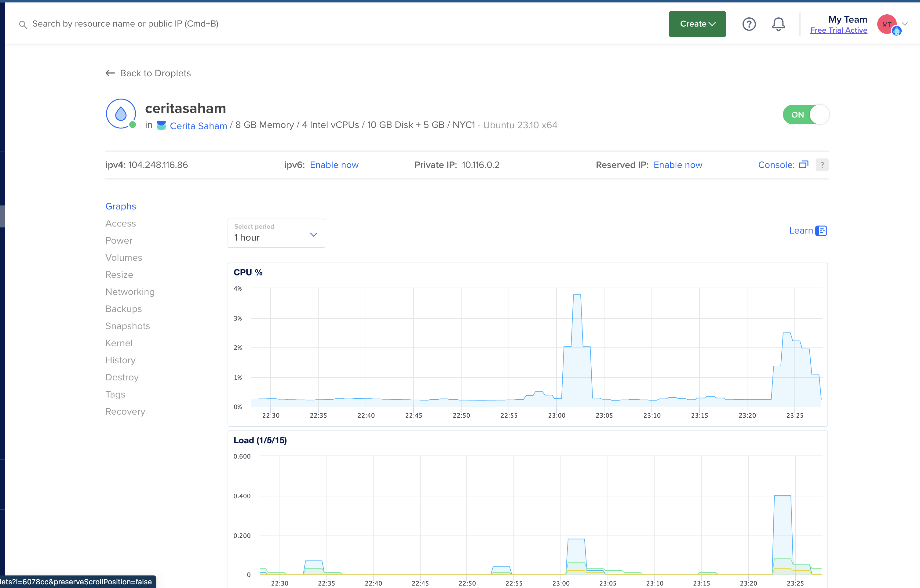The image size is (920, 588).
Task: Click Ubuntu 23.10 x64 text
Action: (x=520, y=125)
